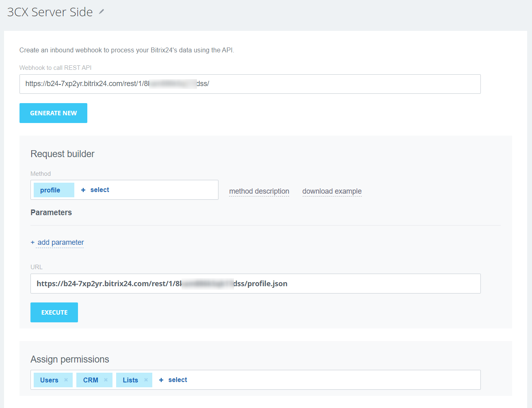The image size is (532, 408).
Task: Remove the CRM permission tag
Action: pos(106,380)
